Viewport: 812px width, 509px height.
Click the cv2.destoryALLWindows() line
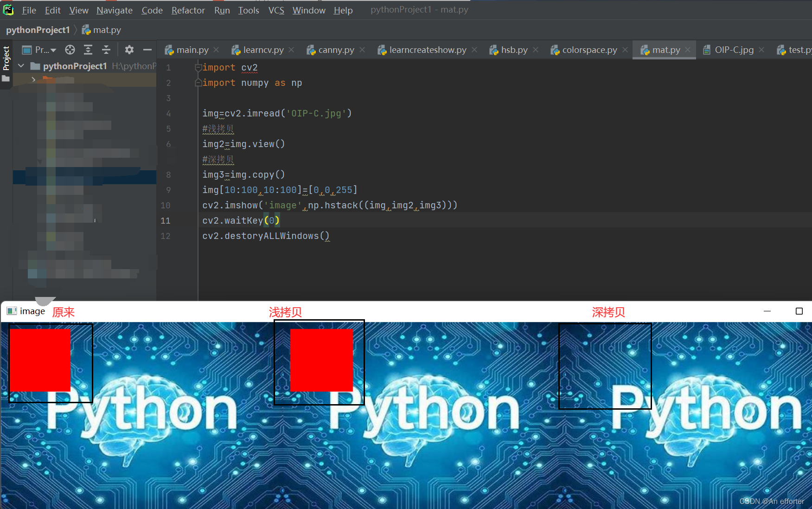pyautogui.click(x=266, y=236)
